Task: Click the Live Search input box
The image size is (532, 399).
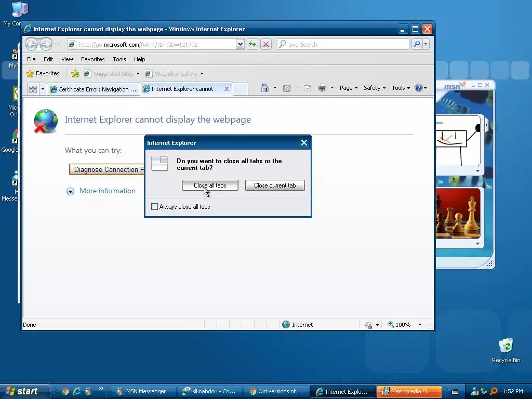Action: (x=343, y=45)
